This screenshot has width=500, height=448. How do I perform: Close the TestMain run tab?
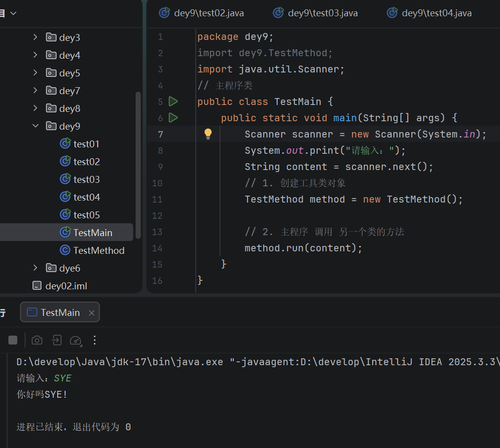(92, 313)
